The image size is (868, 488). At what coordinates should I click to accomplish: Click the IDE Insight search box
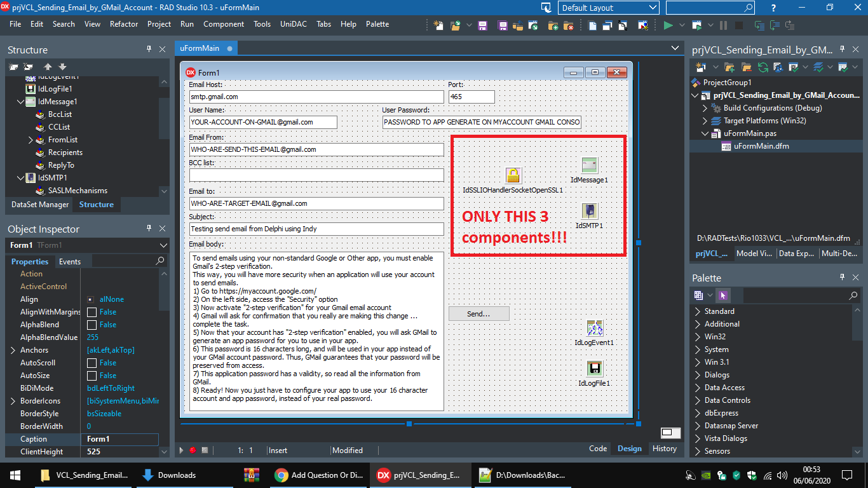(x=710, y=8)
